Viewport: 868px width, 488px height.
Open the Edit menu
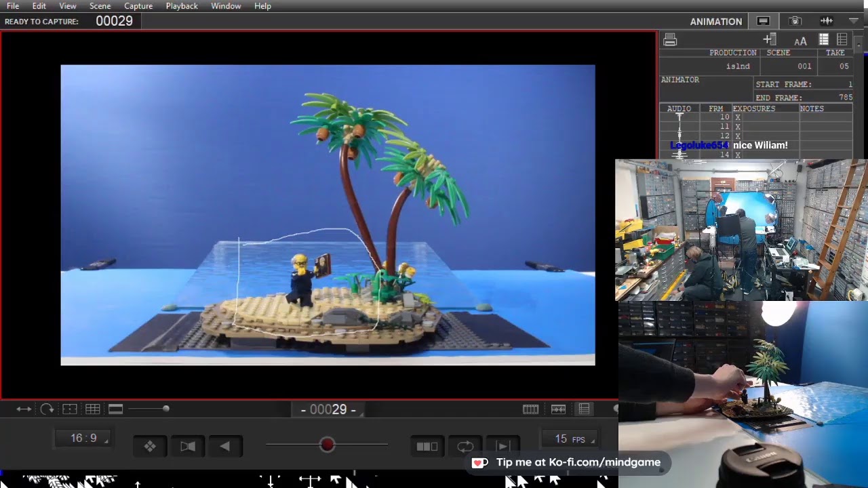pyautogui.click(x=39, y=6)
